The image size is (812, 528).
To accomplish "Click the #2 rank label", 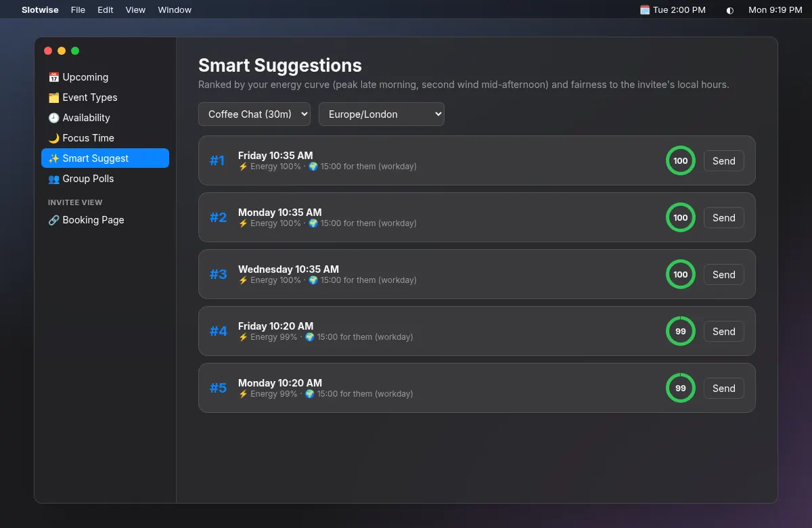I will coord(218,218).
